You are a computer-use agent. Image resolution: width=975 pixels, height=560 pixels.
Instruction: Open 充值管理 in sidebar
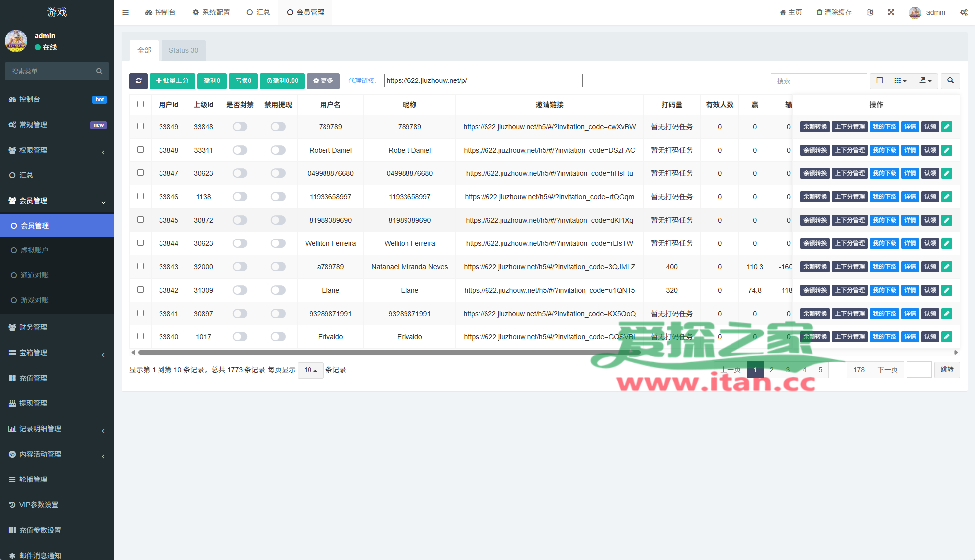57,378
